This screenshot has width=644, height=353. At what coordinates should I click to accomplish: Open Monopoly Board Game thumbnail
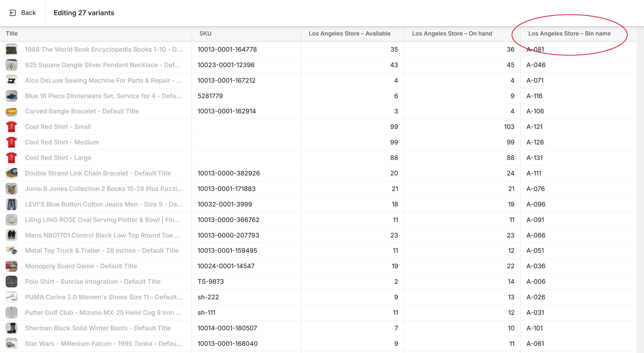[x=11, y=266]
